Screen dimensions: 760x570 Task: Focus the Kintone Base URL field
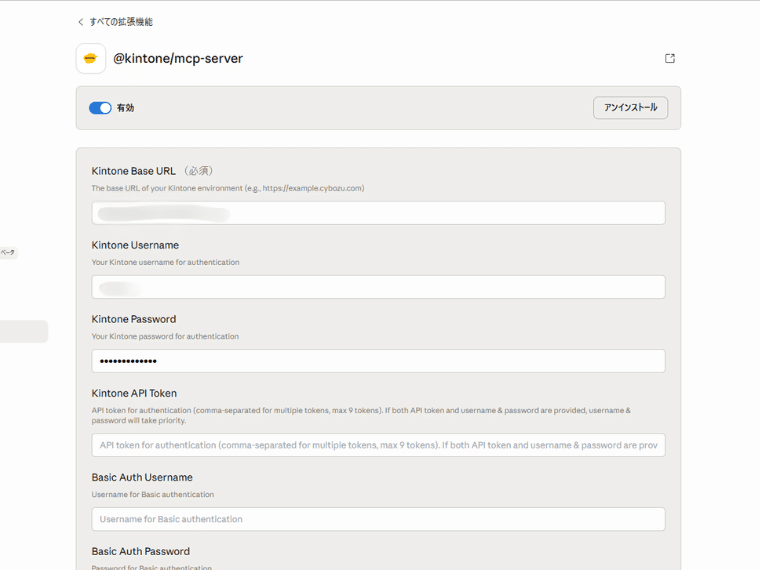tap(378, 213)
